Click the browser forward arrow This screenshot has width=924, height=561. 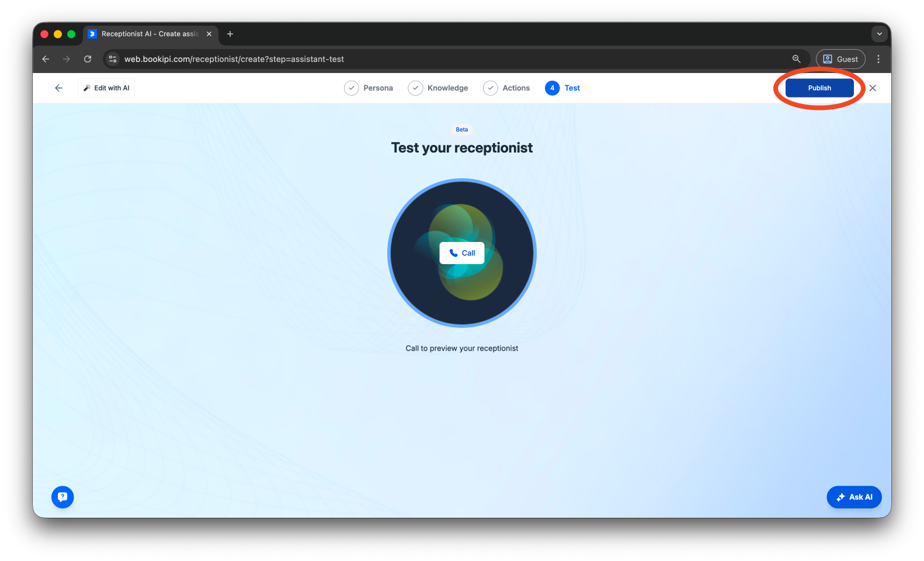tap(67, 59)
